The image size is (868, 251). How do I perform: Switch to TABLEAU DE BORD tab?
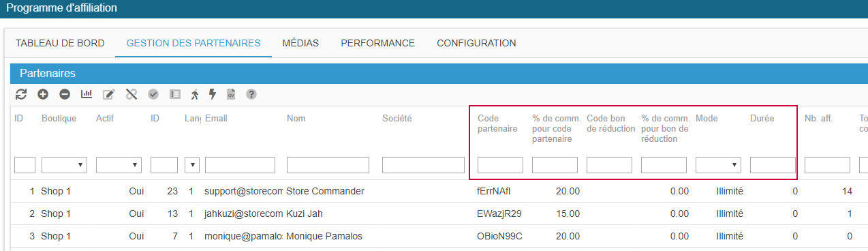coord(60,43)
